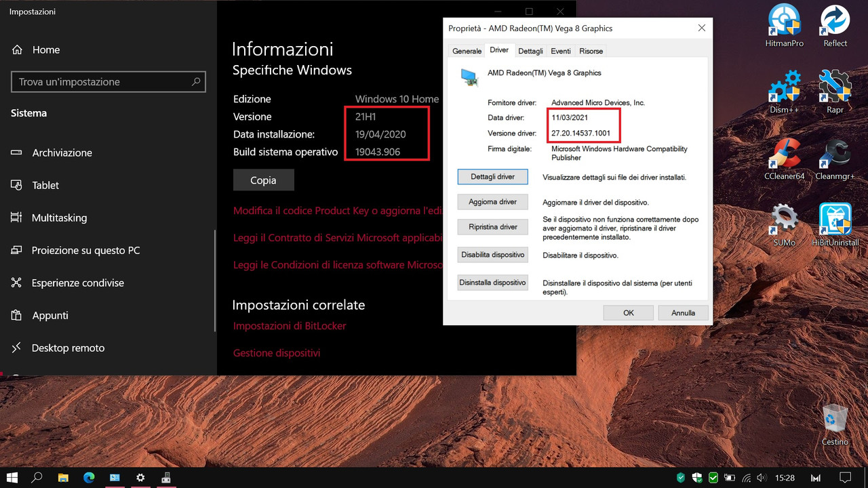Select the Rapr desktop icon
This screenshot has height=488, width=868.
[x=835, y=91]
